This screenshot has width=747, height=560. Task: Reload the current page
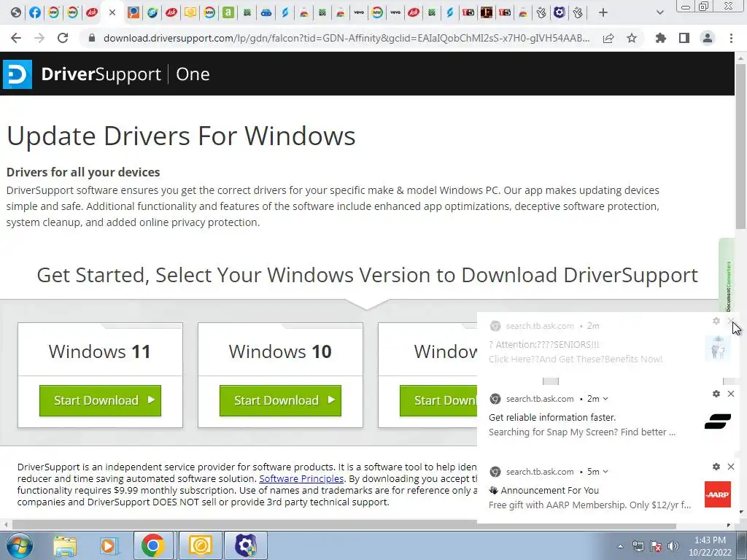click(63, 38)
